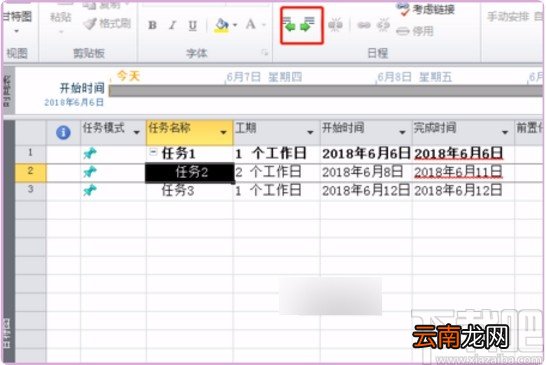Click timeline date 6月7日 星期四
This screenshot has height=365, width=546.
264,77
